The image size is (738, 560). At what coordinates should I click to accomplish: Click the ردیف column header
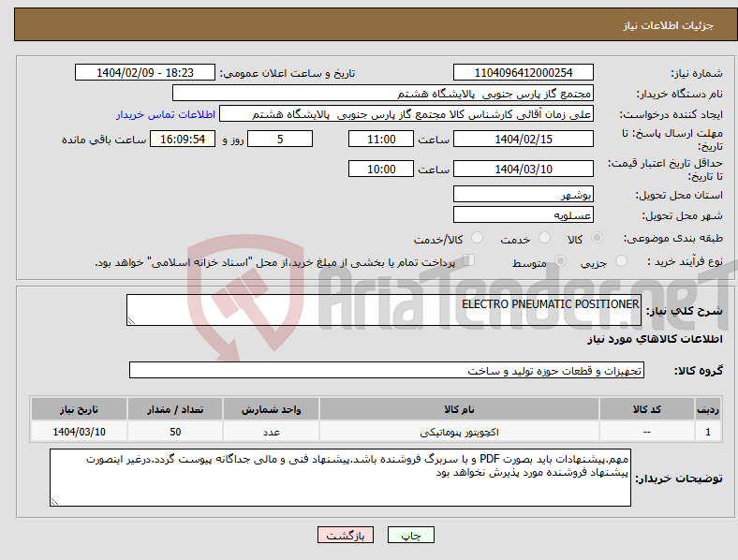pyautogui.click(x=708, y=409)
